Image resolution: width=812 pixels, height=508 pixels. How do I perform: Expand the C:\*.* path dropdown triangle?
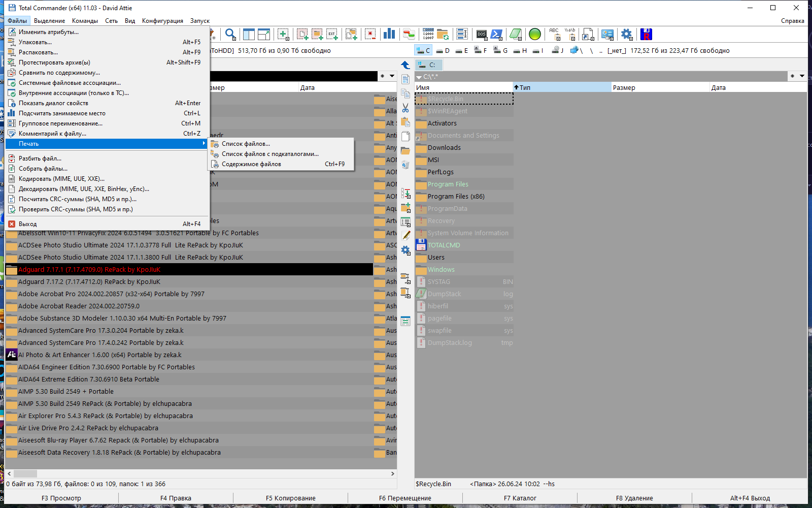[419, 77]
